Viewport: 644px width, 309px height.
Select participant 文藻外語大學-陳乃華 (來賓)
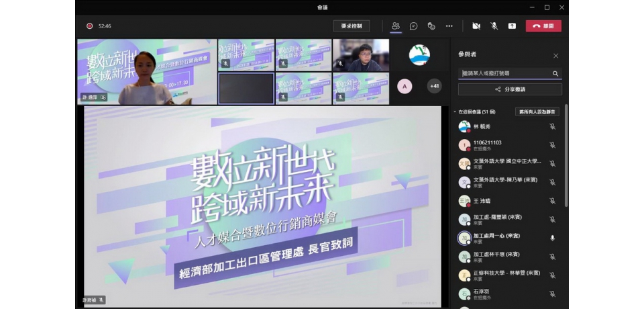[505, 180]
